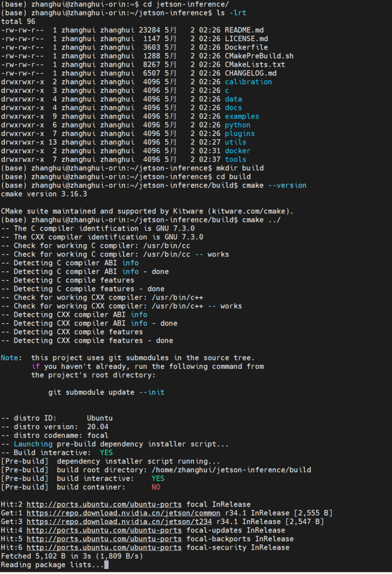The image size is (392, 574).
Task: Click the examples directory name in the listing
Action: 242,116
